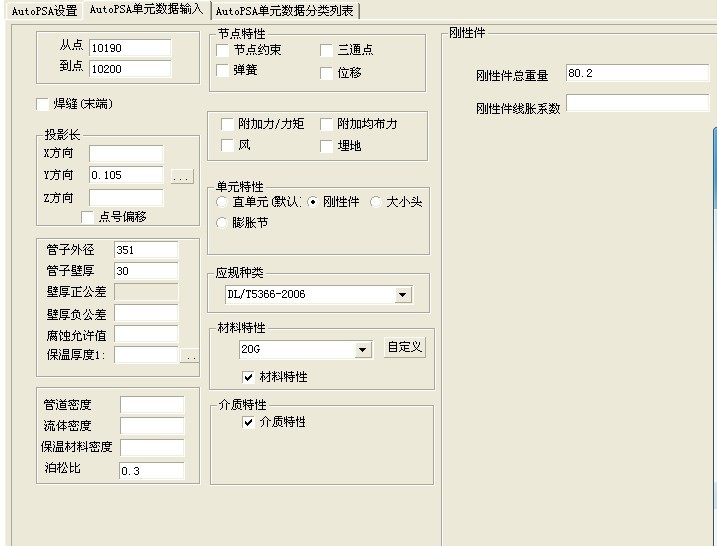Select the 膨胀节 radio button
Screen dimensions: 717x546
click(x=222, y=223)
